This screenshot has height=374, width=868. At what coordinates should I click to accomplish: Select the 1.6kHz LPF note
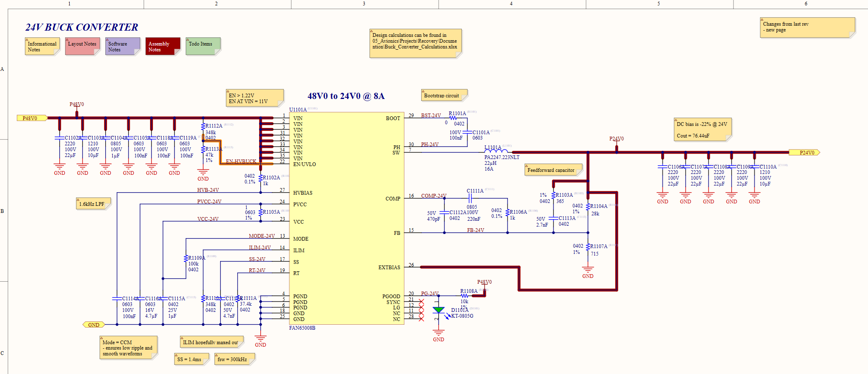(x=94, y=204)
